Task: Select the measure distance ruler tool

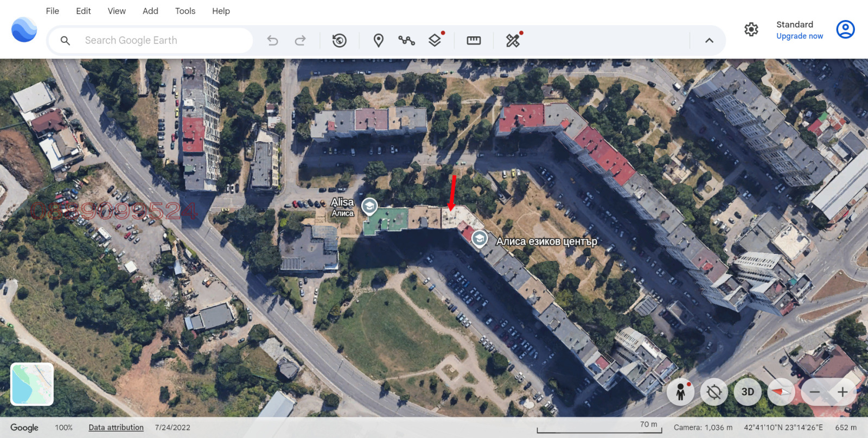Action: point(474,40)
